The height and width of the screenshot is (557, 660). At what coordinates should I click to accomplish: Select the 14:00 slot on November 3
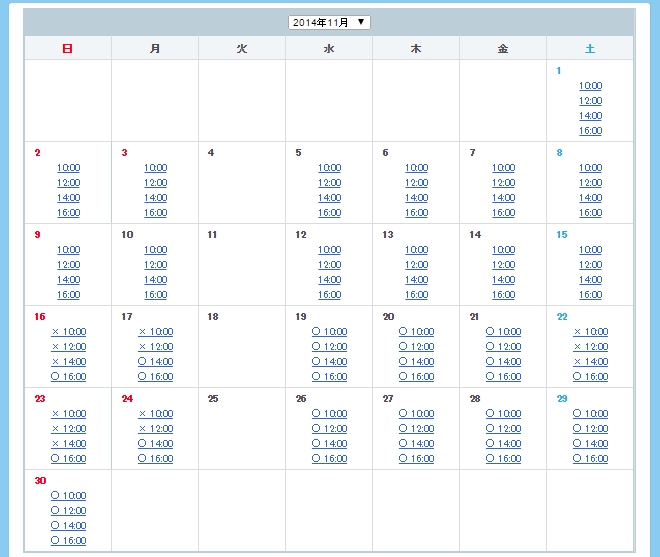click(x=155, y=198)
